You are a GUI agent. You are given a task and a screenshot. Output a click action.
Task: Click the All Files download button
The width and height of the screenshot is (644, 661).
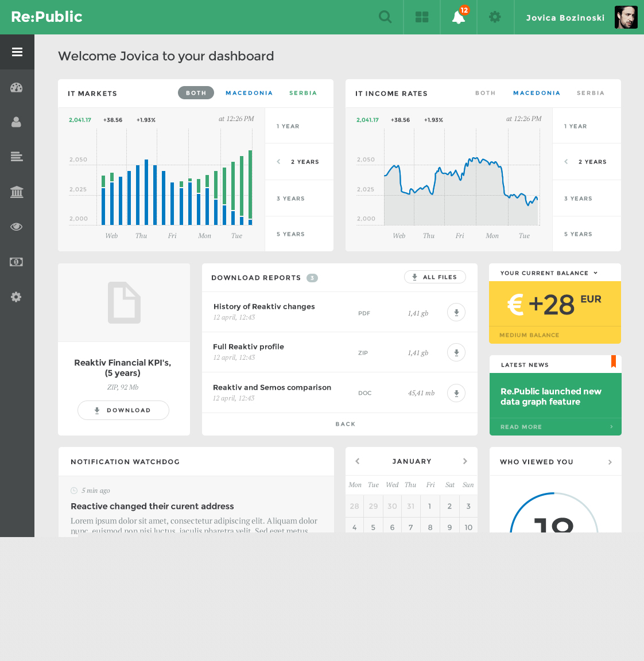pyautogui.click(x=434, y=277)
